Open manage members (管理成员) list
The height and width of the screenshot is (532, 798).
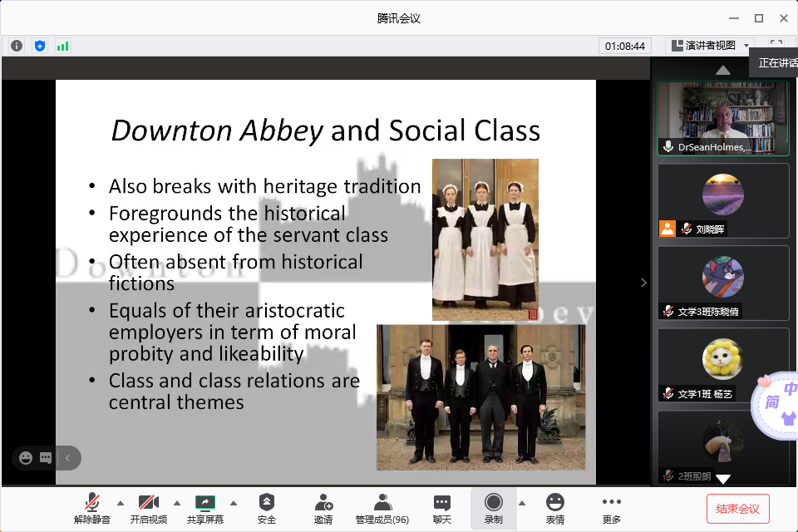[x=382, y=508]
